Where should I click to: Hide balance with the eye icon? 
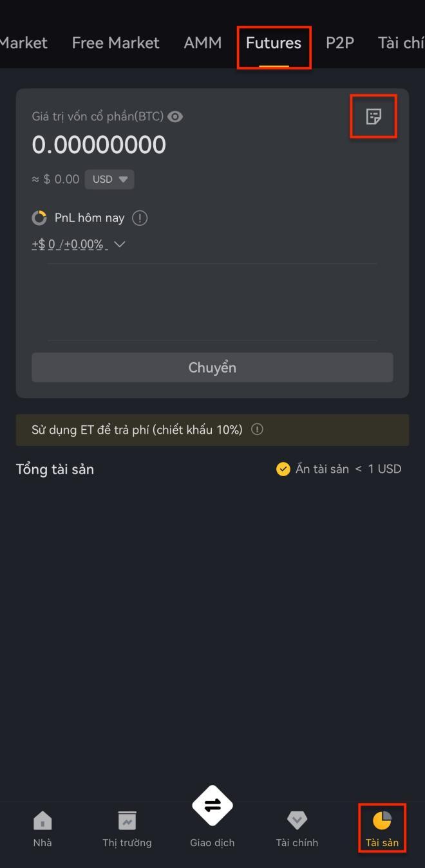[175, 116]
